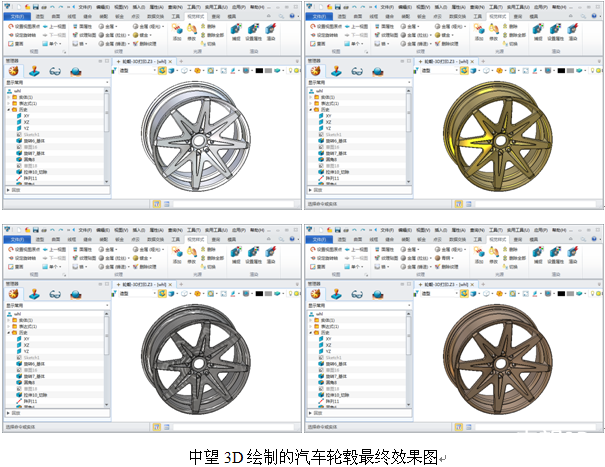Click the 设置属性 icon in the gold wheel window
This screenshot has width=605, height=467.
[557, 28]
